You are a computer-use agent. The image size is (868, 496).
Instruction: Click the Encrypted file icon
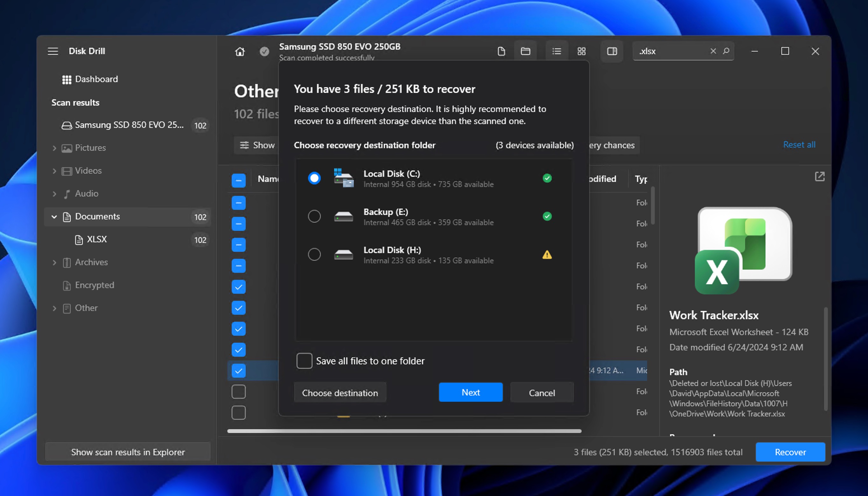(x=67, y=286)
